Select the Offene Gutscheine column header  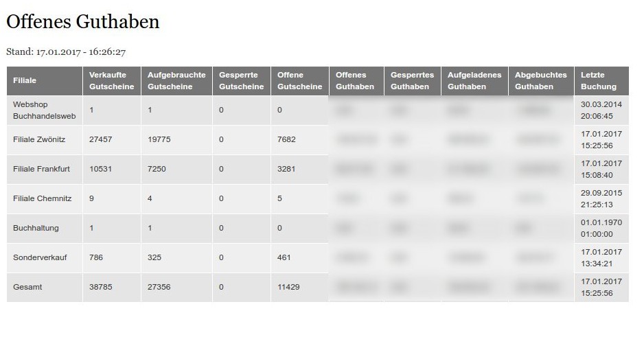299,81
